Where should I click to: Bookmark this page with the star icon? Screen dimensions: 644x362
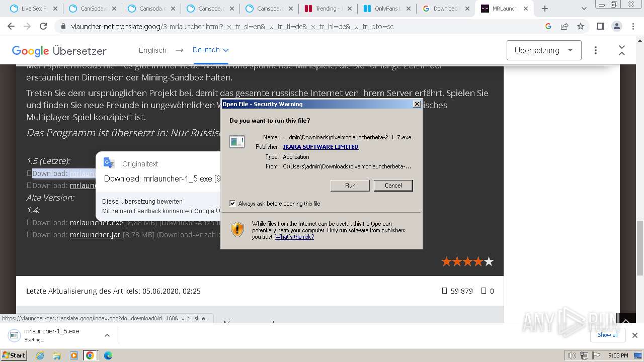(581, 26)
